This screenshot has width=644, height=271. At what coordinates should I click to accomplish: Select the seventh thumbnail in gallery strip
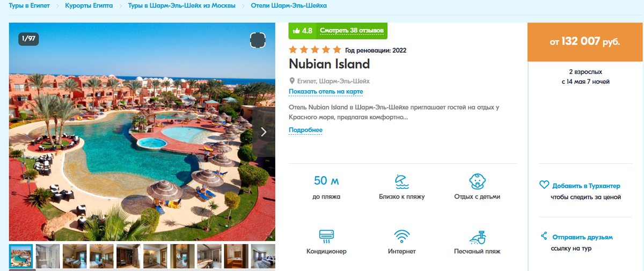(x=182, y=257)
